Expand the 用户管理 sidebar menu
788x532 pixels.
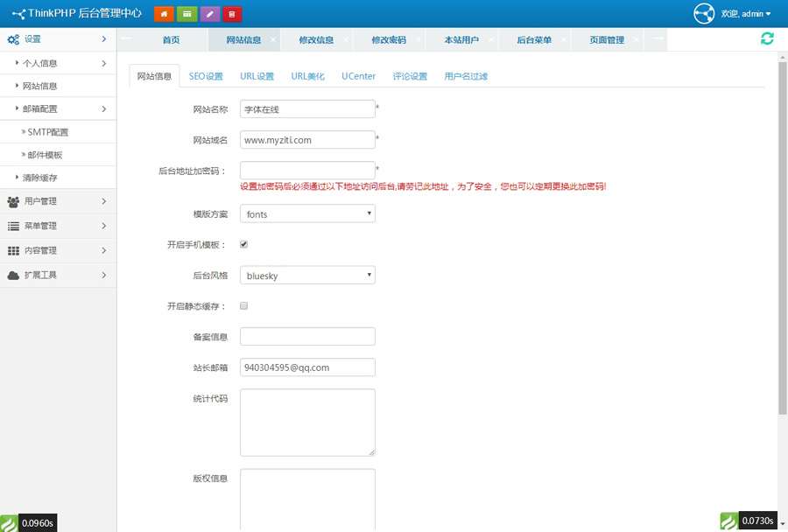58,201
